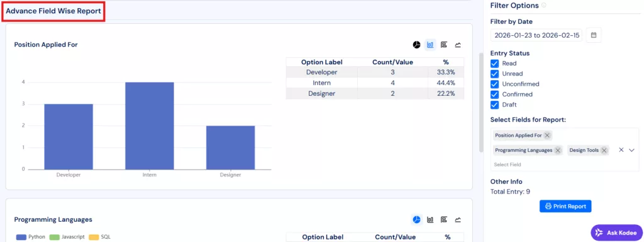Click the 44.4% table cell
Screen dimensions: 644x242
pyautogui.click(x=446, y=83)
